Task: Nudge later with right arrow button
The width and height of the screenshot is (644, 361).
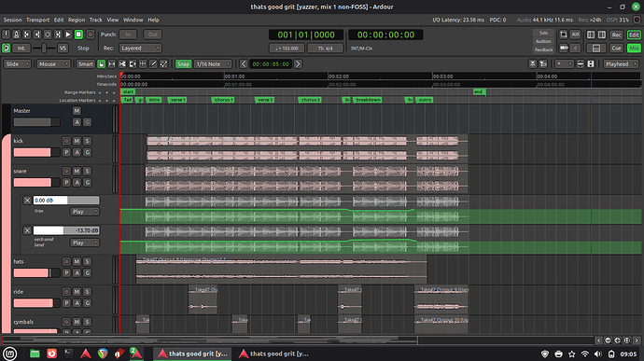Action: 298,64
